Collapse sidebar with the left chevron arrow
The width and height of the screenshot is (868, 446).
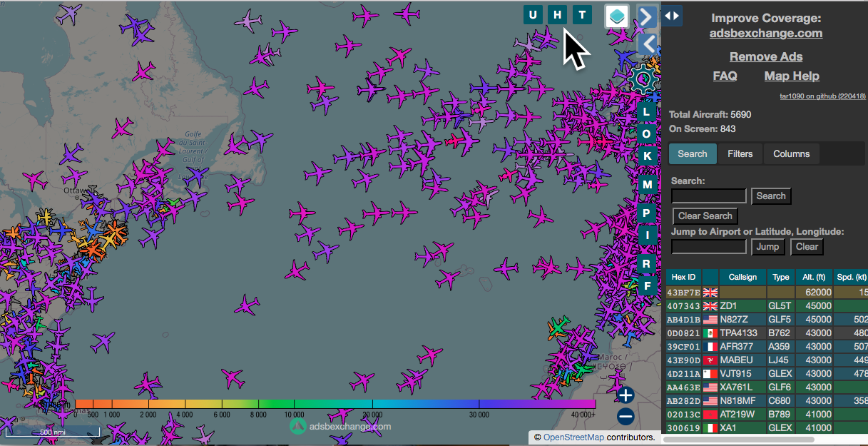[647, 44]
